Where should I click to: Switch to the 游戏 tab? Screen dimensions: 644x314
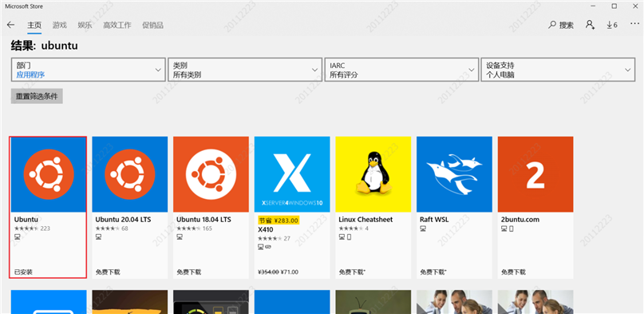(60, 25)
